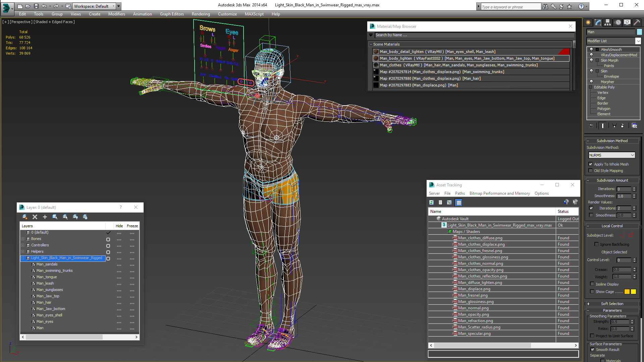The width and height of the screenshot is (644, 362).
Task: Click the Pin Stack icon below modifier stack
Action: coord(591,126)
